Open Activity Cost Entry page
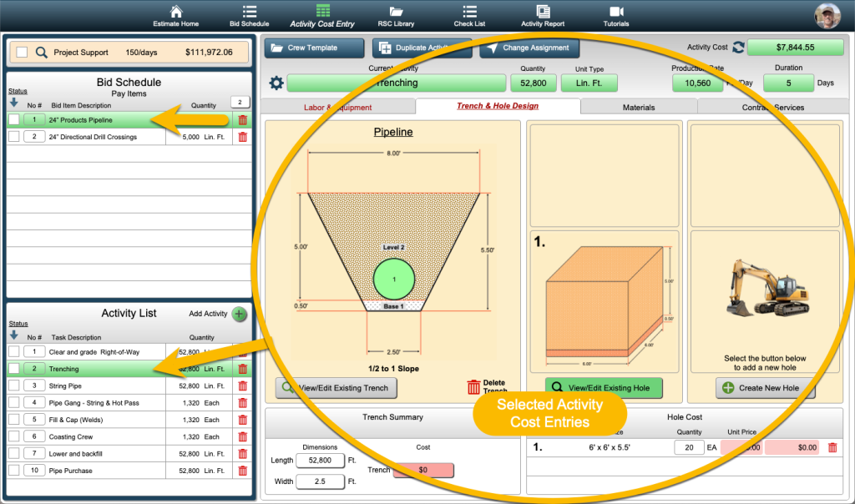Image resolution: width=855 pixels, height=504 pixels. pos(322,16)
